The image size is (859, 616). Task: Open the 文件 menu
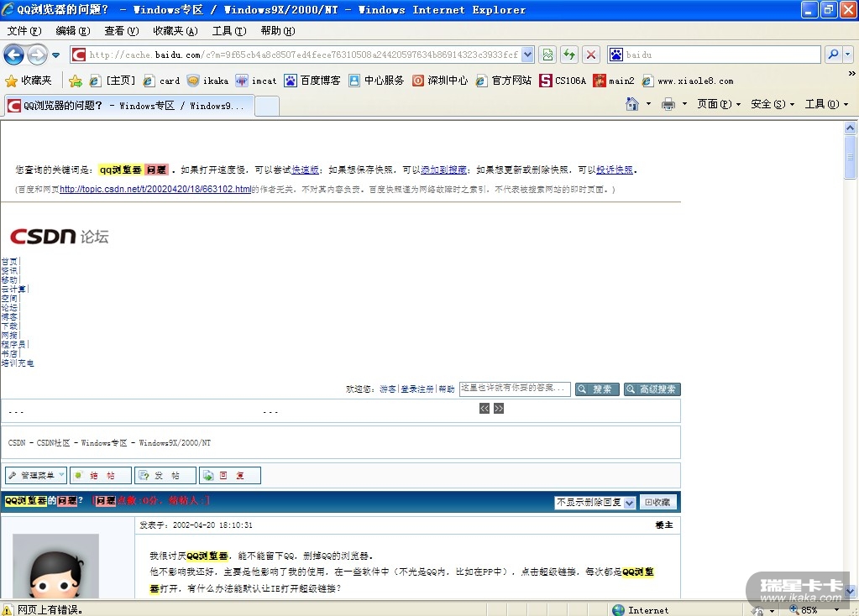click(24, 31)
